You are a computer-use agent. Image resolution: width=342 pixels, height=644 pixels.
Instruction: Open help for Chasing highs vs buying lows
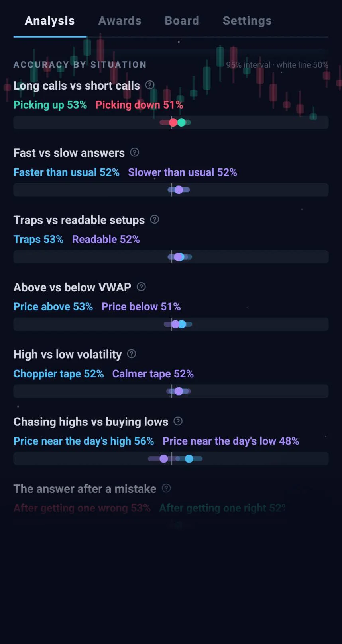coord(178,421)
